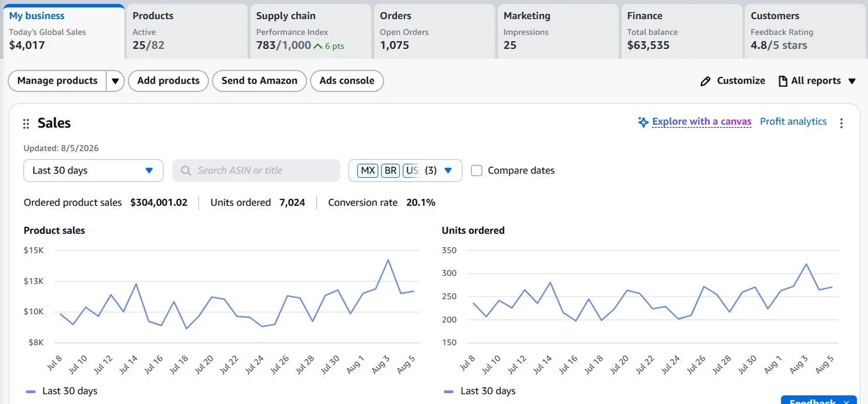This screenshot has height=404, width=868.
Task: Click the Conversion rate value 20.1%
Action: coord(421,203)
